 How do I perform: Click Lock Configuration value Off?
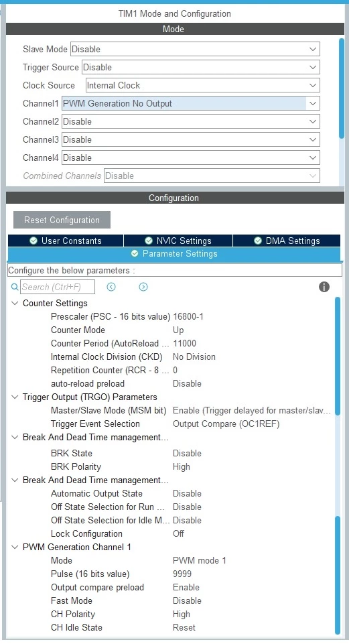click(179, 534)
